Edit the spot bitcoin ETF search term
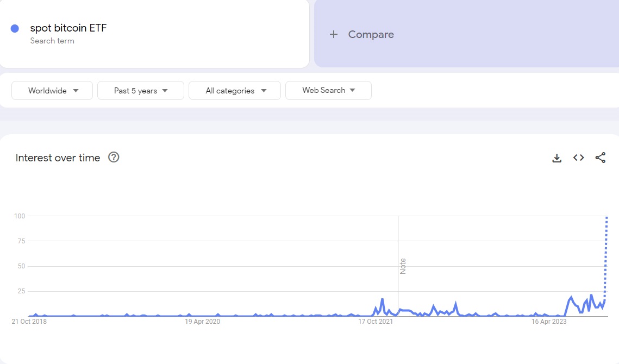This screenshot has width=619, height=364. click(68, 28)
